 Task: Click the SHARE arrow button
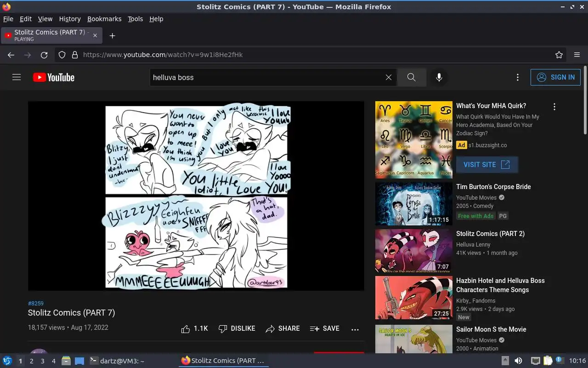(x=283, y=328)
